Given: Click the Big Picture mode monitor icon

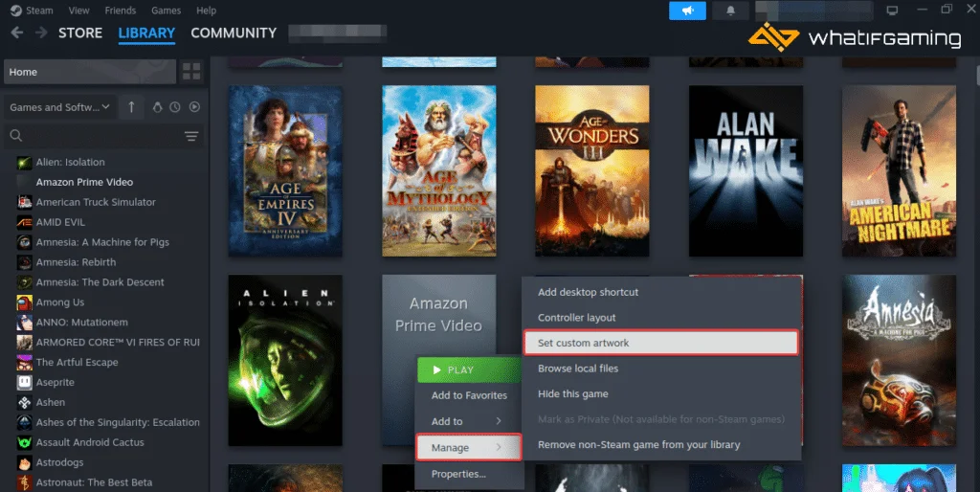Looking at the screenshot, I should click(893, 11).
